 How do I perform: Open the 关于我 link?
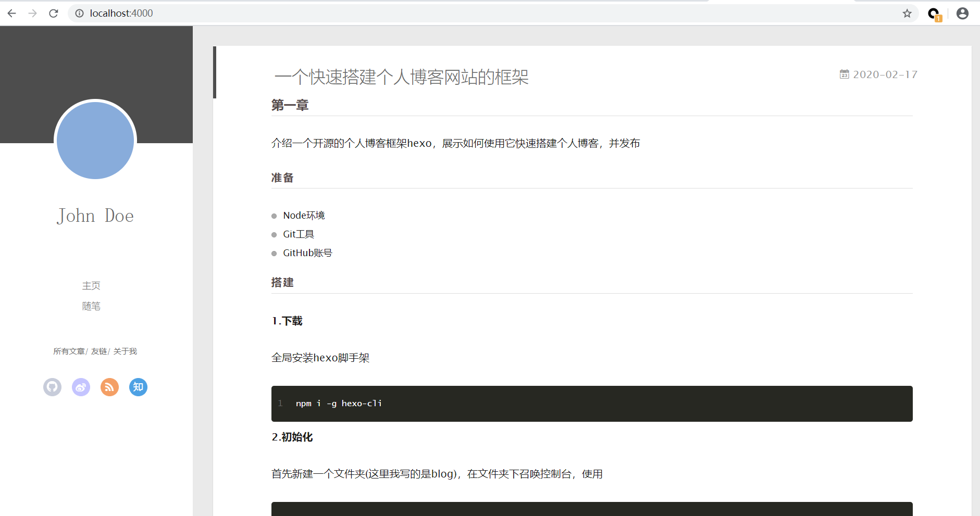[125, 351]
